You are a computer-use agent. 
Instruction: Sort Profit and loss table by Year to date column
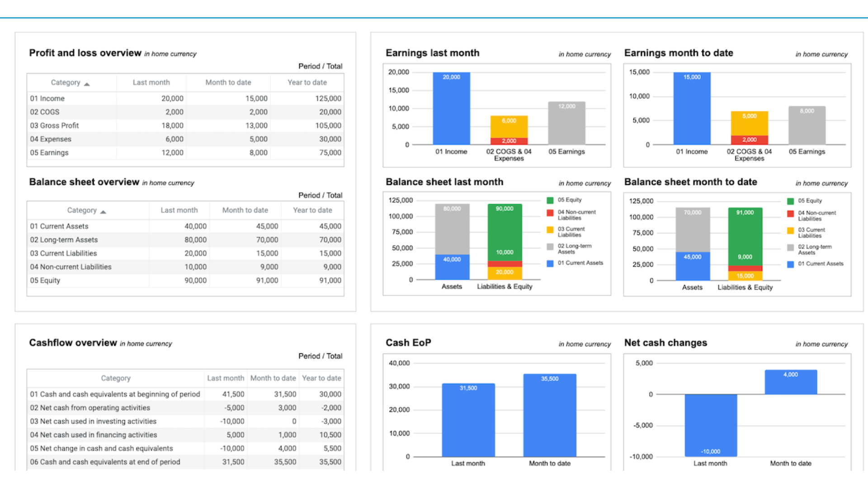pyautogui.click(x=307, y=82)
